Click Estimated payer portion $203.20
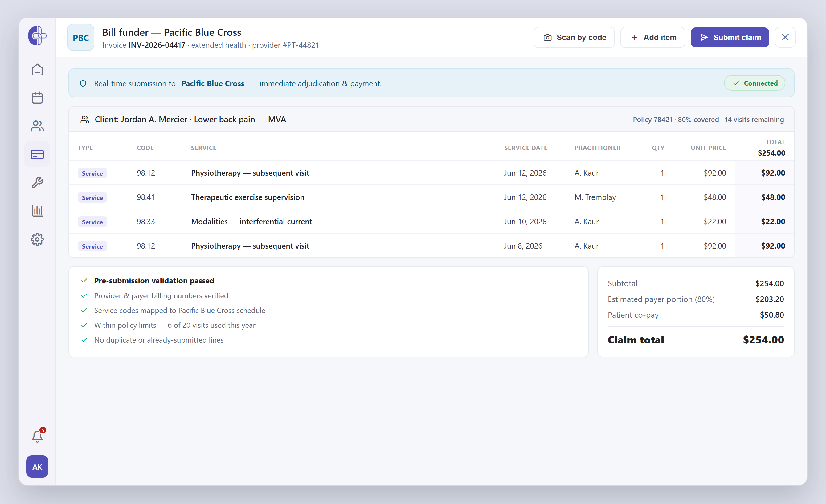The width and height of the screenshot is (826, 504). point(770,299)
